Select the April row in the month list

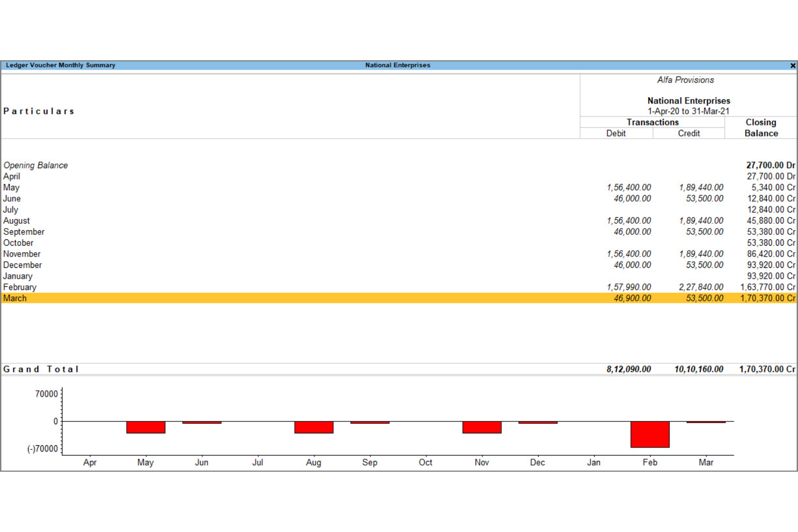(x=12, y=176)
